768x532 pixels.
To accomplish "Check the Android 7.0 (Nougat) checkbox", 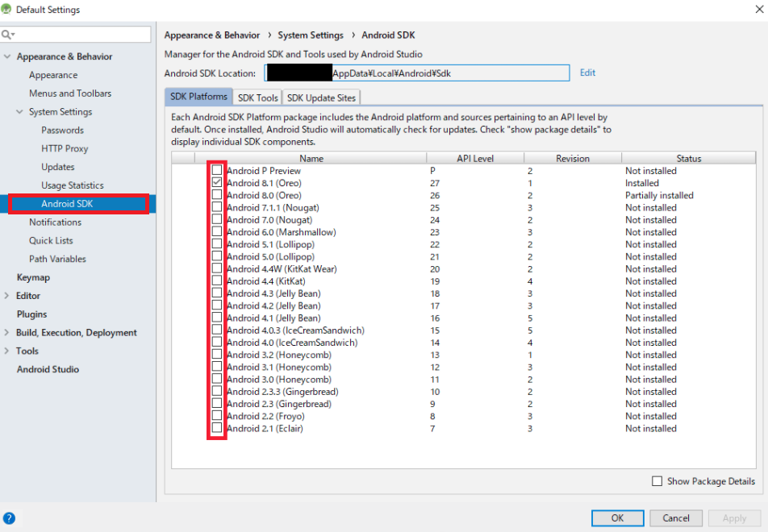I will point(217,219).
